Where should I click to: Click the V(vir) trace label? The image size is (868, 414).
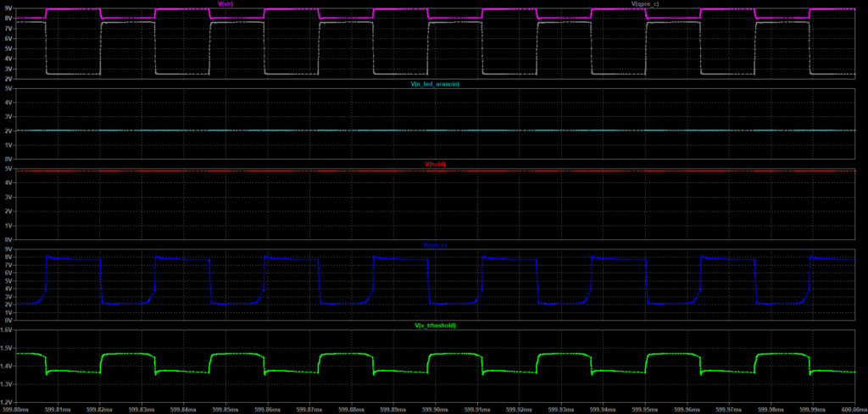pos(225,4)
